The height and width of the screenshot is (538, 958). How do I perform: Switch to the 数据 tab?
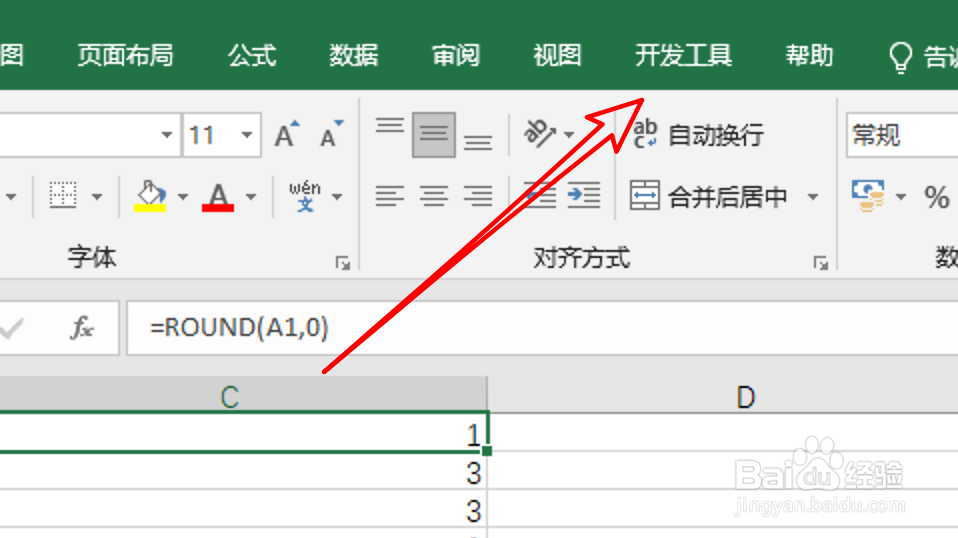click(354, 56)
